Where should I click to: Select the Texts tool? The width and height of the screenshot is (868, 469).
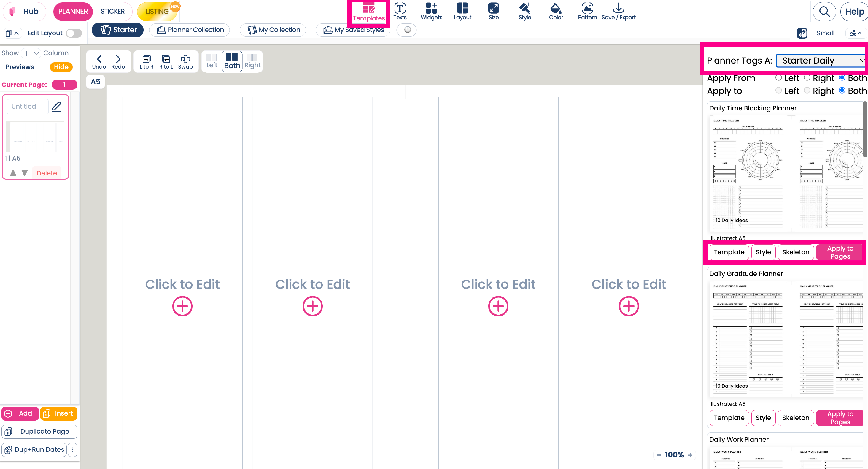pos(400,12)
